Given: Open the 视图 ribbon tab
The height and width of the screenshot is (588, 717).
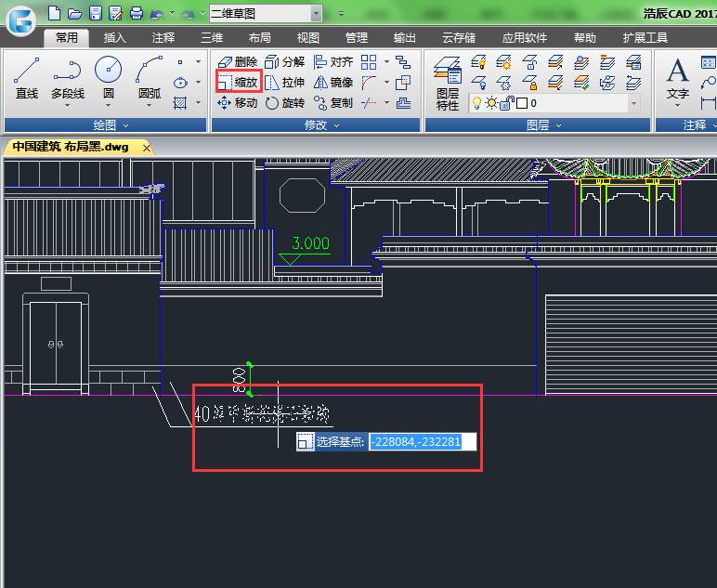Looking at the screenshot, I should point(308,38).
